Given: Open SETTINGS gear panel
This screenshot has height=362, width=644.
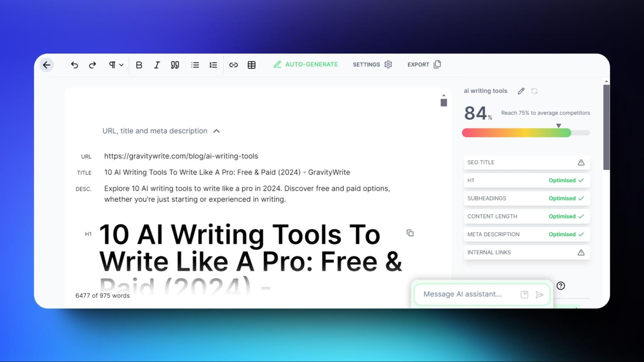Looking at the screenshot, I should point(388,65).
